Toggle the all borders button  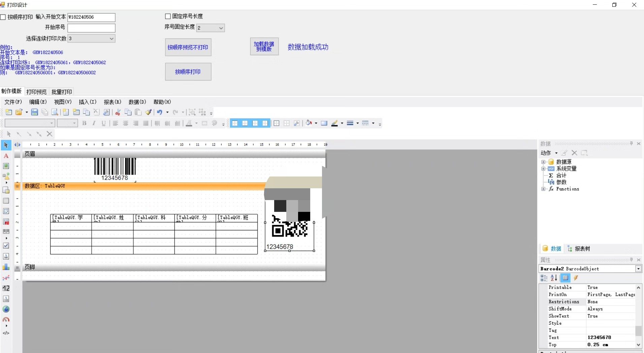(277, 123)
